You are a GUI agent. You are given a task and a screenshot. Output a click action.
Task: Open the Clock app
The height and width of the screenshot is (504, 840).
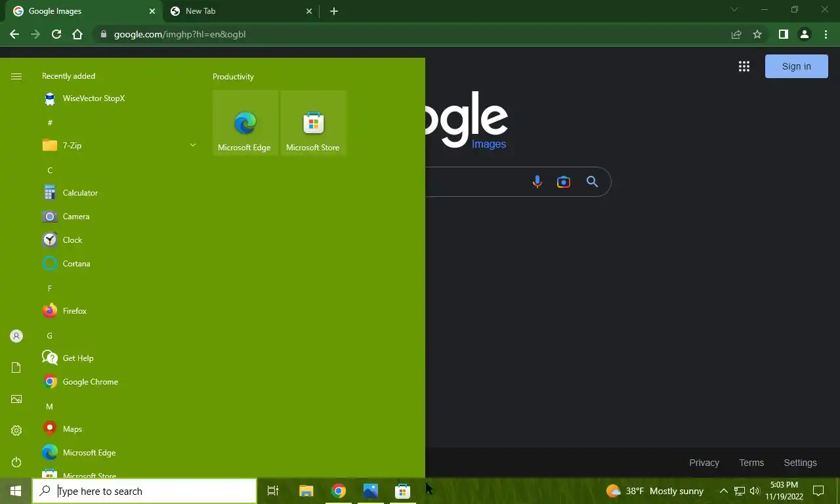point(118,240)
